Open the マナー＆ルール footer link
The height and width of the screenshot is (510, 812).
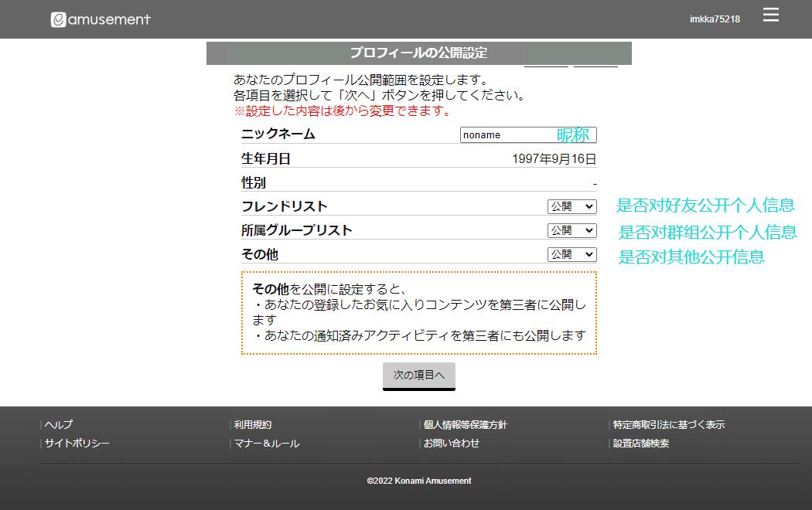[267, 443]
